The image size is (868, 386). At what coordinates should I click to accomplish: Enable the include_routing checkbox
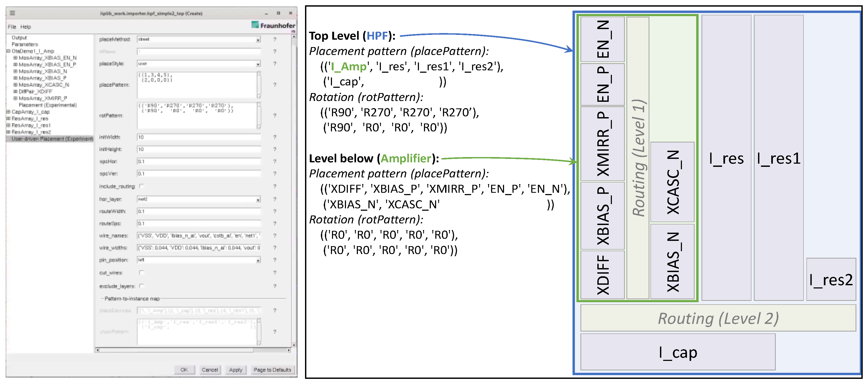pyautogui.click(x=141, y=186)
